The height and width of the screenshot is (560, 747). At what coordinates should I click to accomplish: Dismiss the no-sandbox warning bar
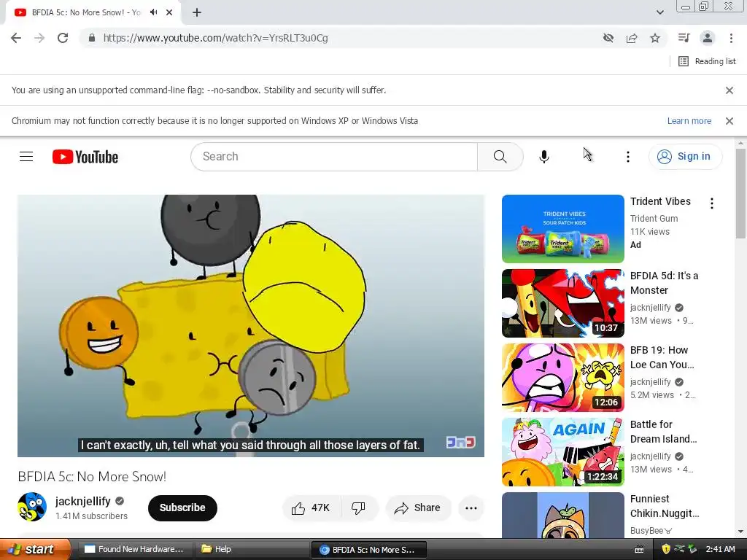(x=729, y=90)
